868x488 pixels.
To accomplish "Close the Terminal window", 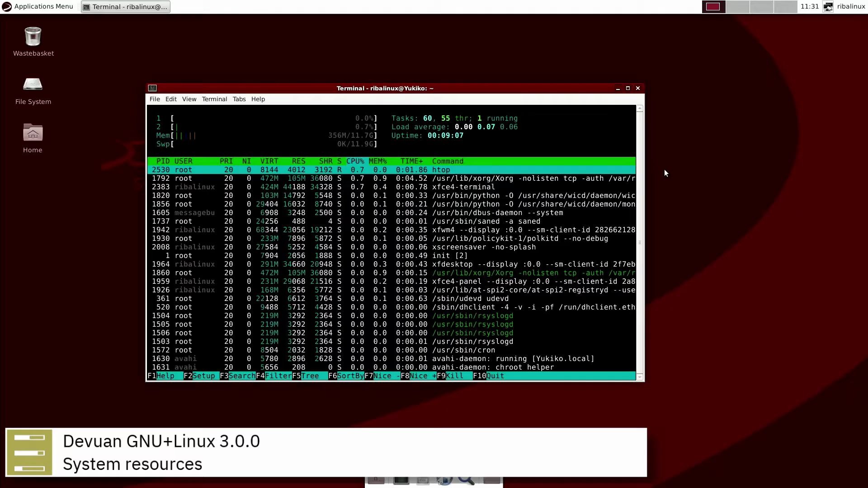I will (638, 88).
